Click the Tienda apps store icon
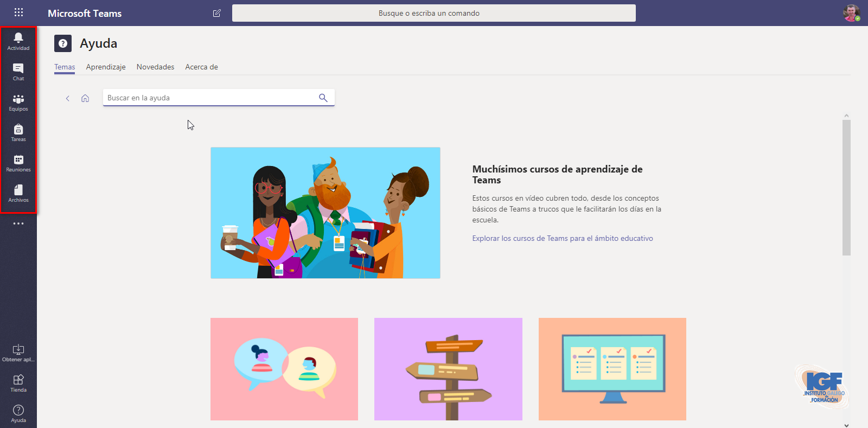The image size is (868, 428). coord(18,382)
